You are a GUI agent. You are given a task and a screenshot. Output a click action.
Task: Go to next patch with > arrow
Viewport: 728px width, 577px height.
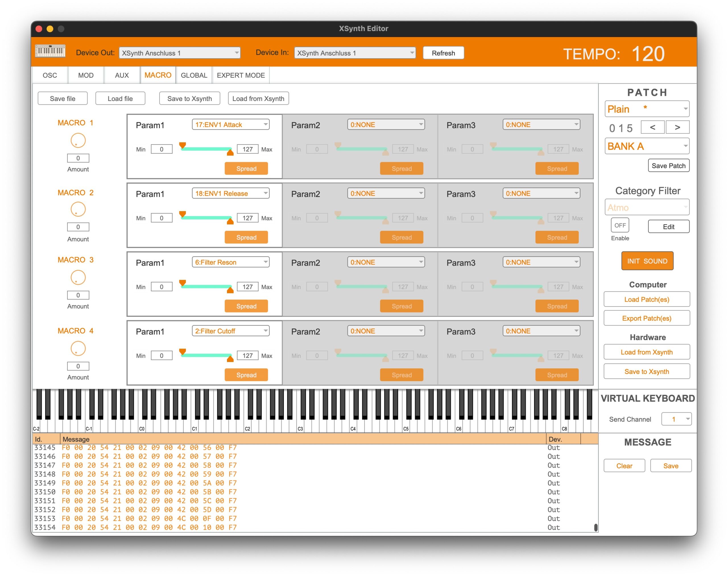click(x=677, y=127)
